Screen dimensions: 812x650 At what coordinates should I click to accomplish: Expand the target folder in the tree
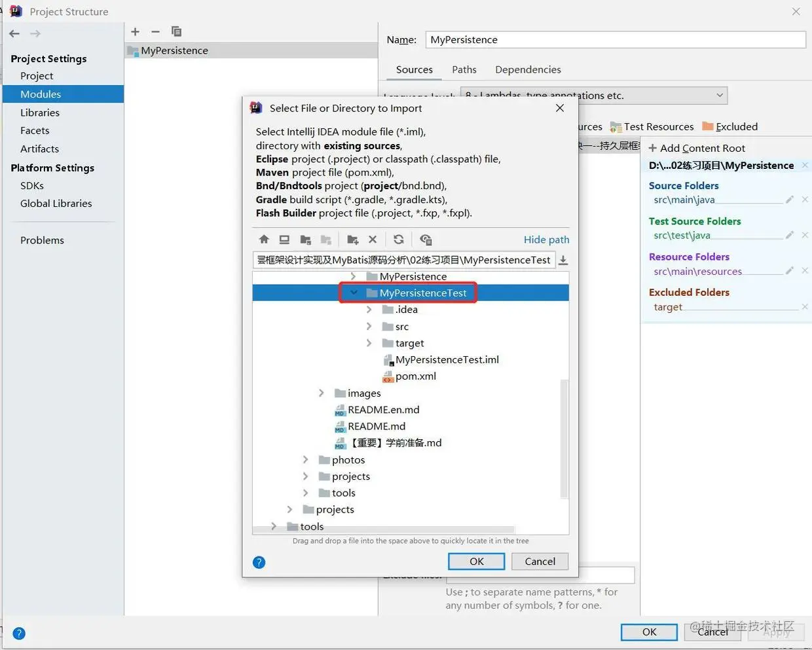pos(369,343)
